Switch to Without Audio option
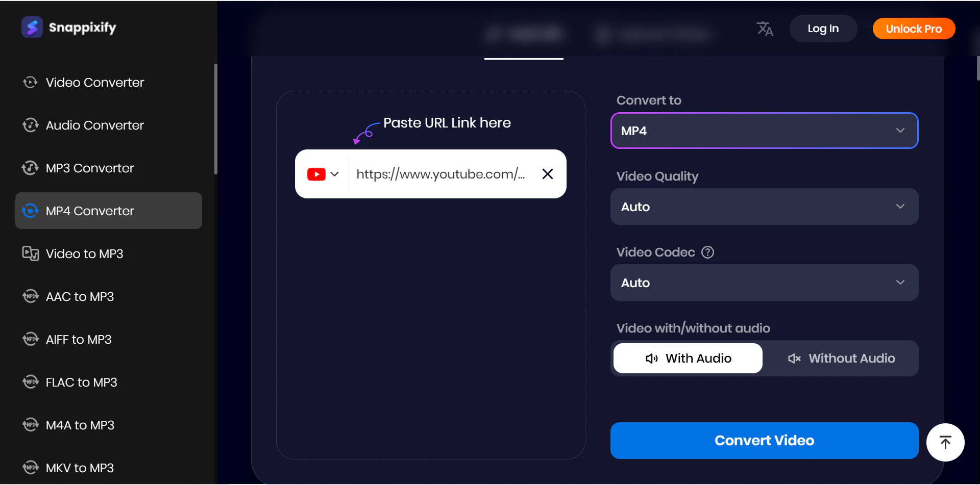The width and height of the screenshot is (980, 485). [x=841, y=359]
